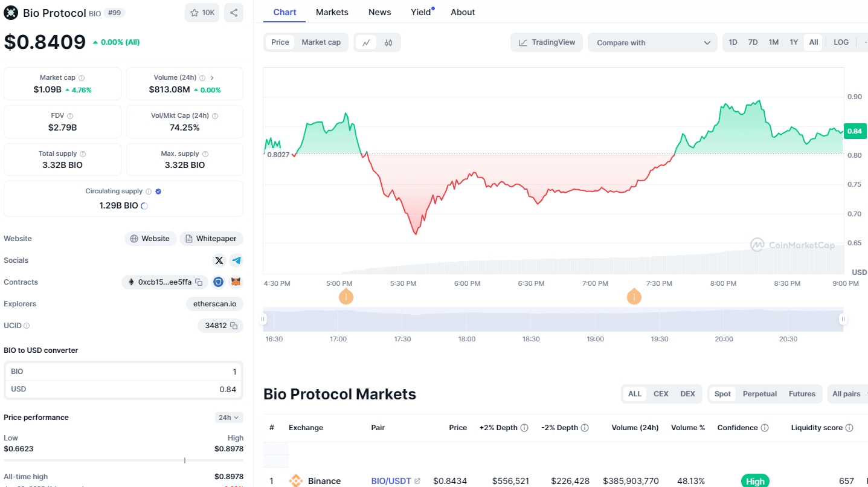Open the Telegram social link

236,260
